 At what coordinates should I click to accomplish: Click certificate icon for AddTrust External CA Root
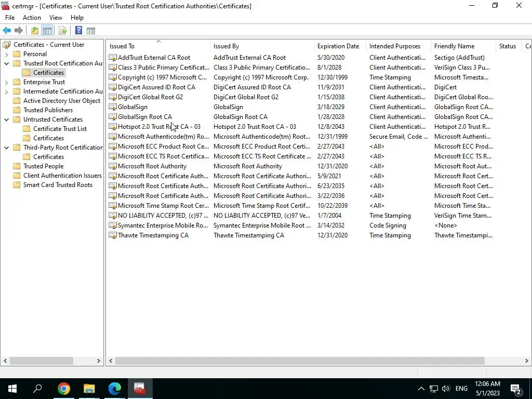pyautogui.click(x=113, y=58)
